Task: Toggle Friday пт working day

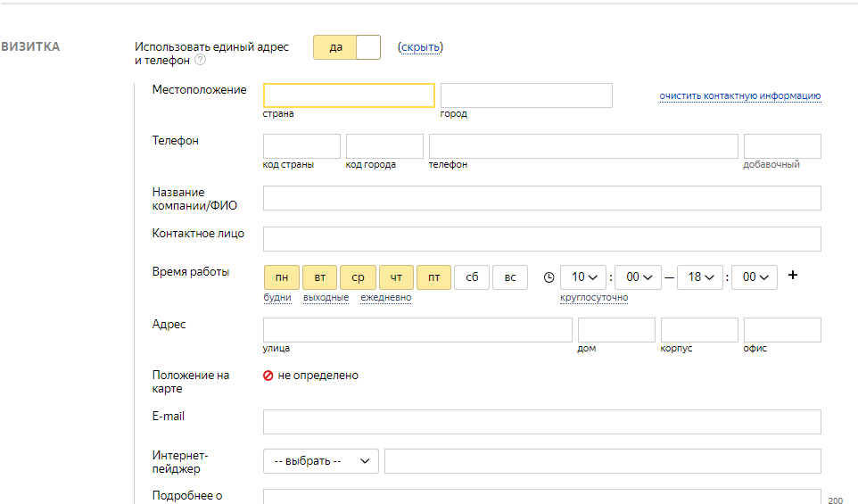Action: pyautogui.click(x=434, y=277)
